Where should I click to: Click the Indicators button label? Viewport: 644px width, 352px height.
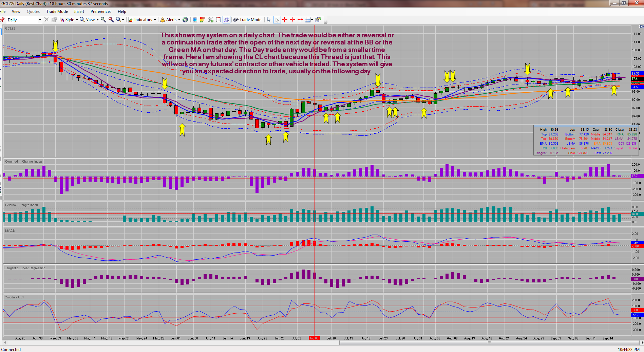pyautogui.click(x=143, y=20)
